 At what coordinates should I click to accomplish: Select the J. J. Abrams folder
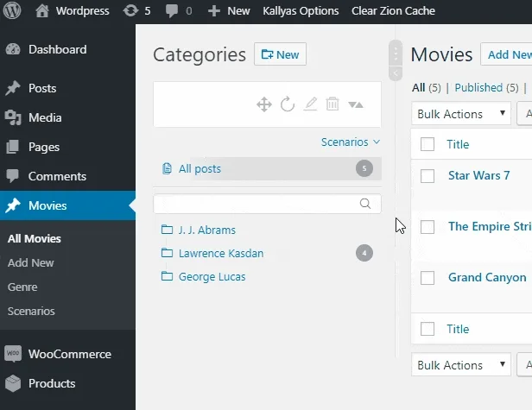coord(206,230)
